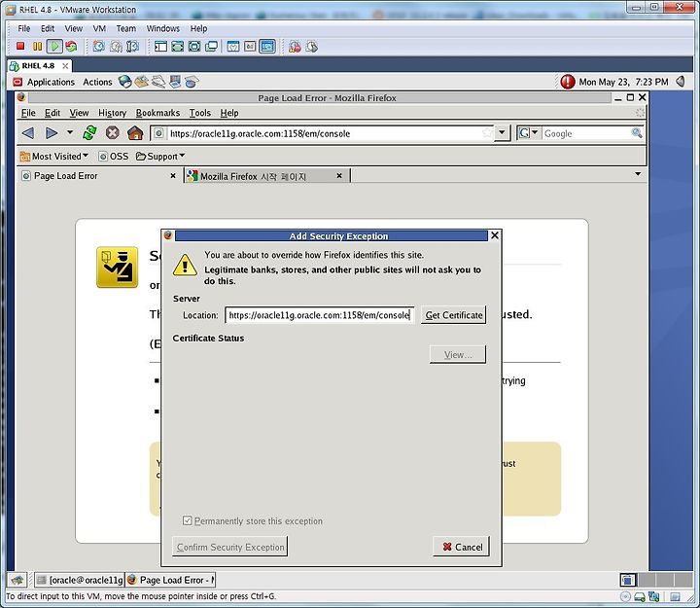Open the VM menu in VMware
Image resolution: width=700 pixels, height=608 pixels.
99,28
